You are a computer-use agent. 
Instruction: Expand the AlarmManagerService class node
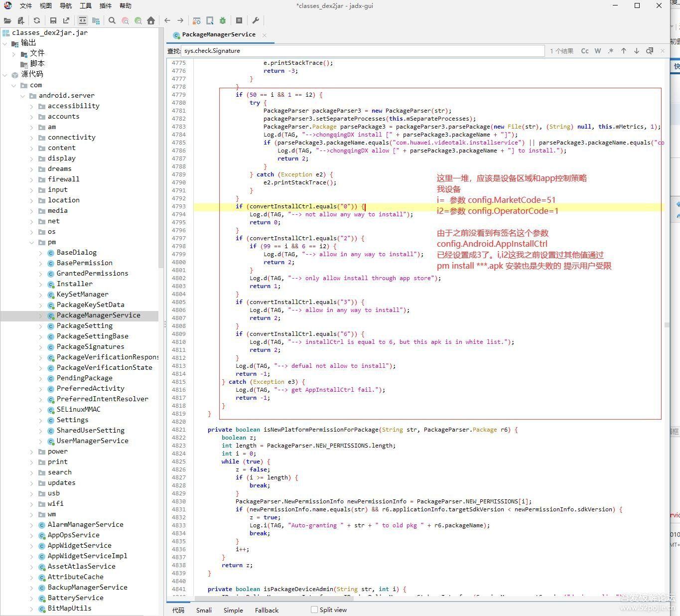click(x=32, y=525)
